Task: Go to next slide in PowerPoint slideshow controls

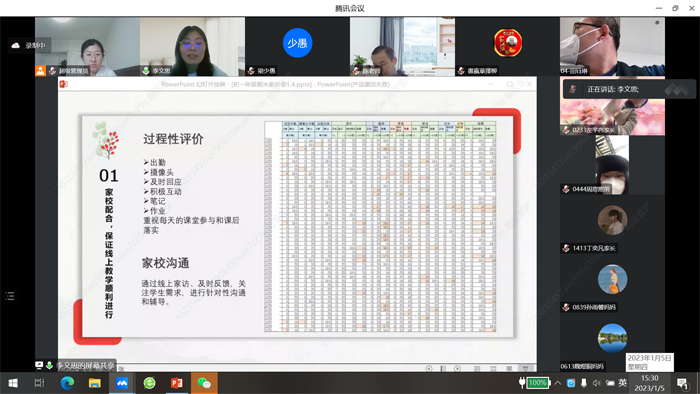Action: [458, 368]
